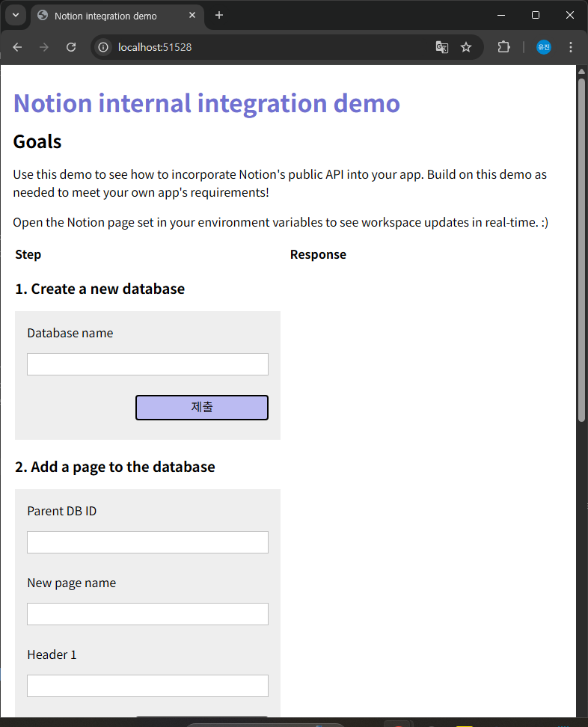The width and height of the screenshot is (588, 727).
Task: Click the 'New page name' label
Action: [x=71, y=583]
